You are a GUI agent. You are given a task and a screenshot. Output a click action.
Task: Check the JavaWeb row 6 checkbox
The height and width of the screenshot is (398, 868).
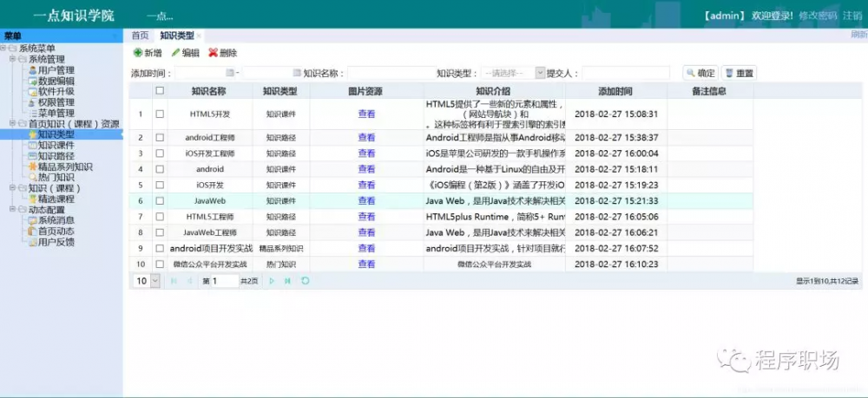tap(160, 200)
